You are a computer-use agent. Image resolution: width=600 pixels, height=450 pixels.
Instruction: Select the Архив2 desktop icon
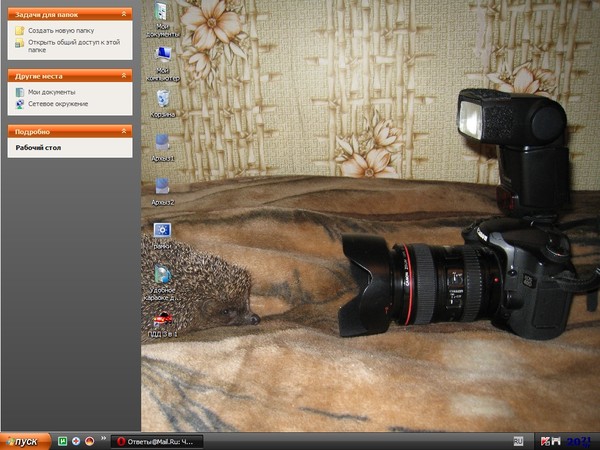click(162, 186)
